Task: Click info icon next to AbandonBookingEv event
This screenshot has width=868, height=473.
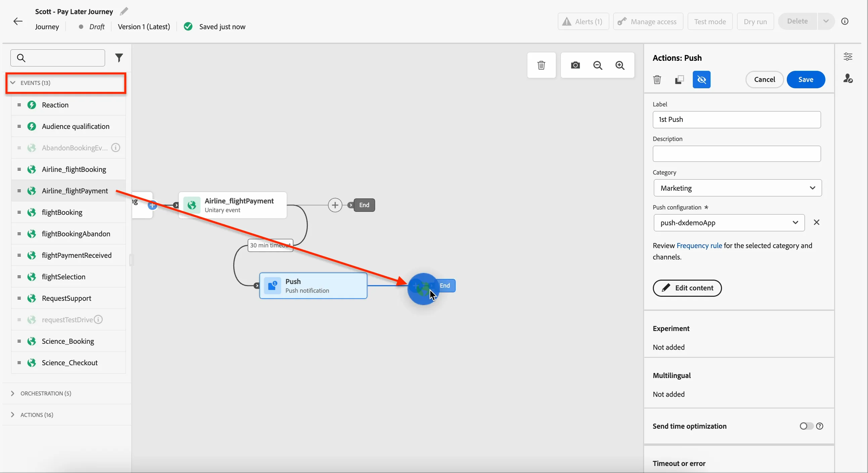Action: (115, 148)
